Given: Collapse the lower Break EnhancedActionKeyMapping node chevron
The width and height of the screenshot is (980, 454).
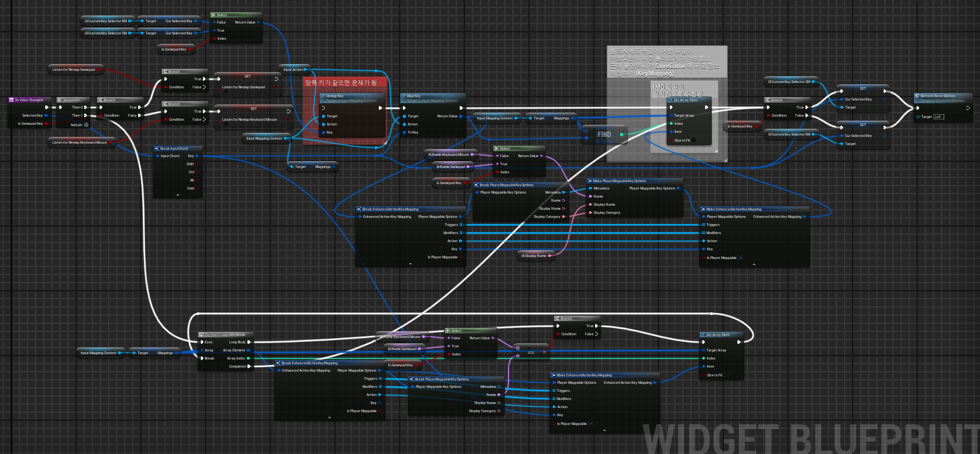Looking at the screenshot, I should (x=330, y=418).
